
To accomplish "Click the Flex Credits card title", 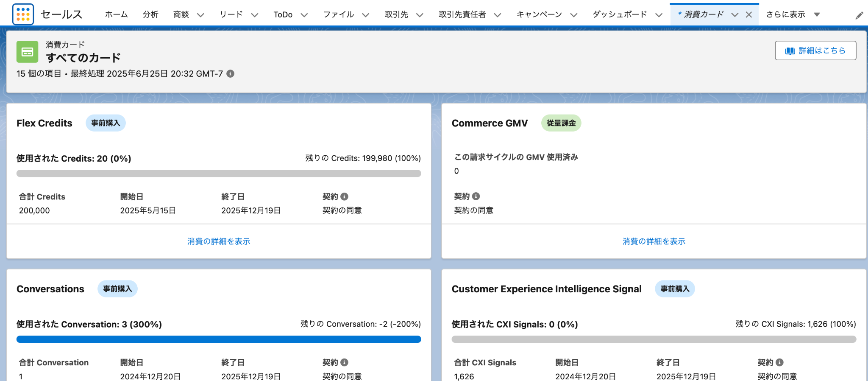I will pyautogui.click(x=45, y=123).
